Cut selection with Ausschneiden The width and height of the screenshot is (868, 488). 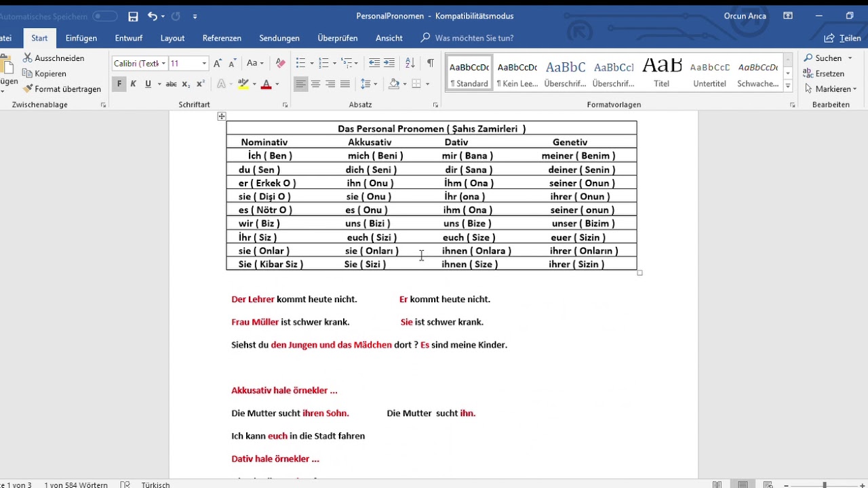tap(54, 58)
